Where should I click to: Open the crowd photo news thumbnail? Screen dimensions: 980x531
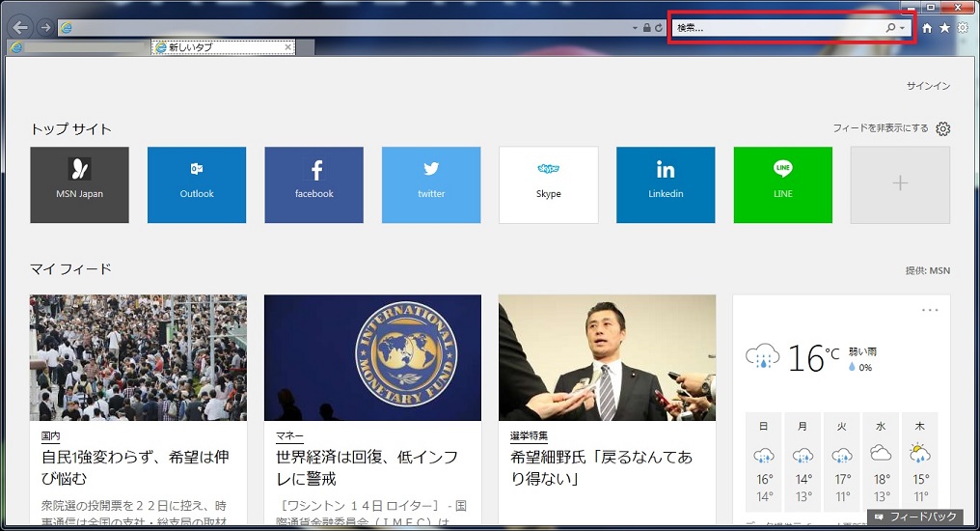click(x=138, y=358)
